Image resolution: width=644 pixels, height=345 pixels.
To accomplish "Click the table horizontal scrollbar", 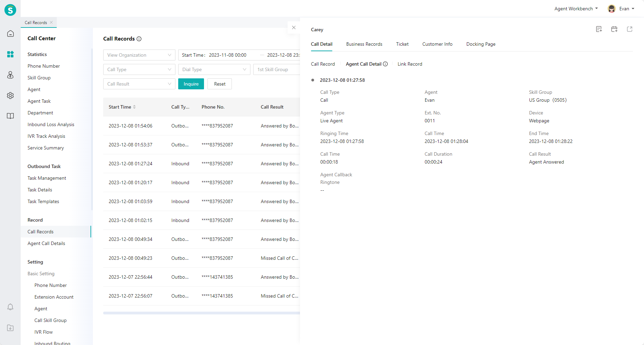I will coord(202,313).
